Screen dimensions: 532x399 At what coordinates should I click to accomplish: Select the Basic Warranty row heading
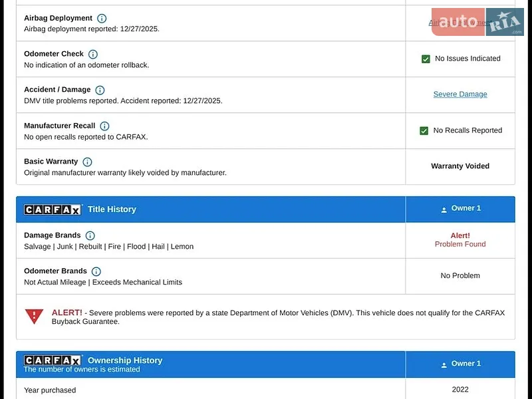pos(51,162)
